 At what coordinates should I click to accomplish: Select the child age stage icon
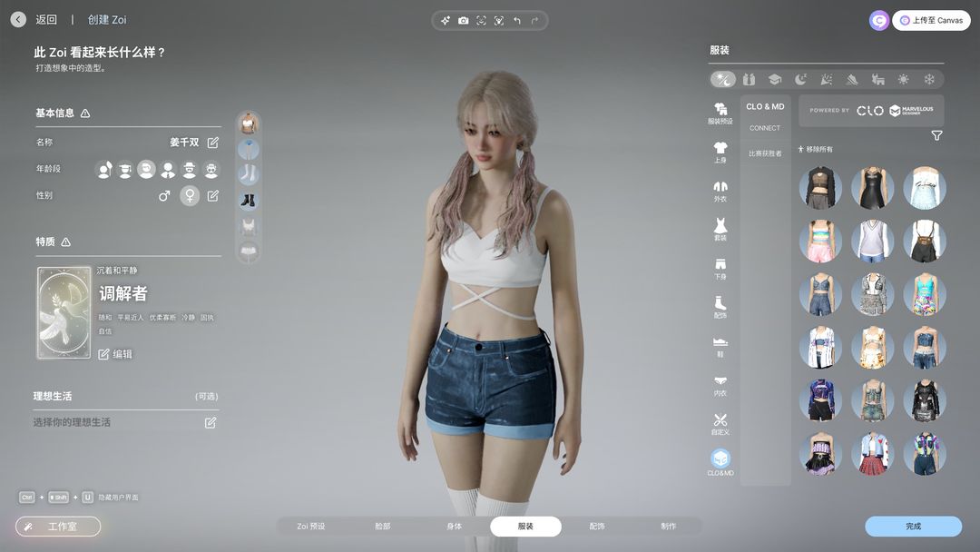tap(104, 170)
